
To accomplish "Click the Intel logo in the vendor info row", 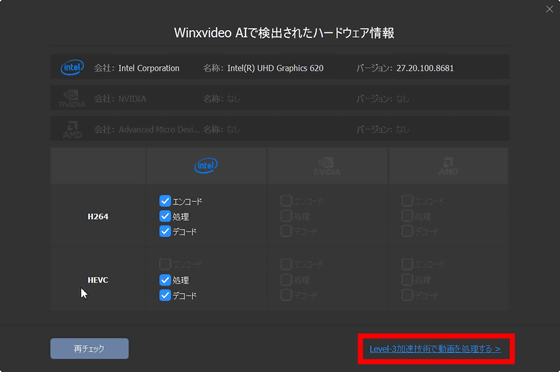I will coord(72,67).
